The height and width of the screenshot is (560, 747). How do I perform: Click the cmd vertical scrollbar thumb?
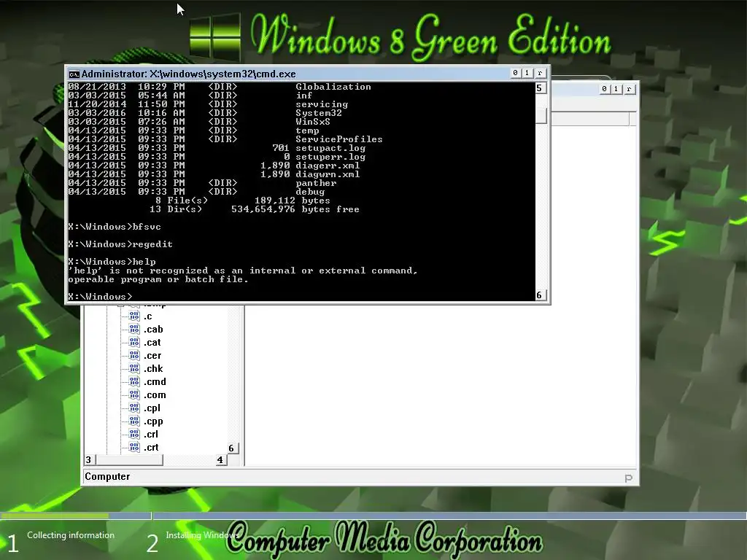coord(541,116)
